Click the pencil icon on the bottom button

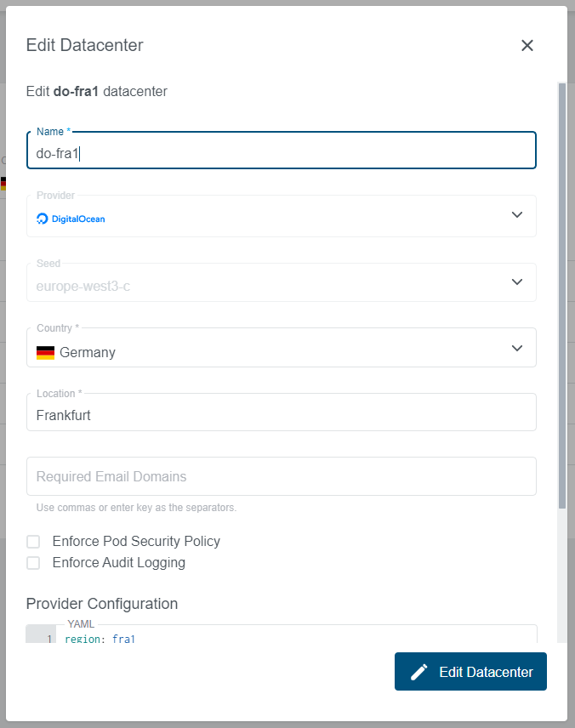(418, 672)
